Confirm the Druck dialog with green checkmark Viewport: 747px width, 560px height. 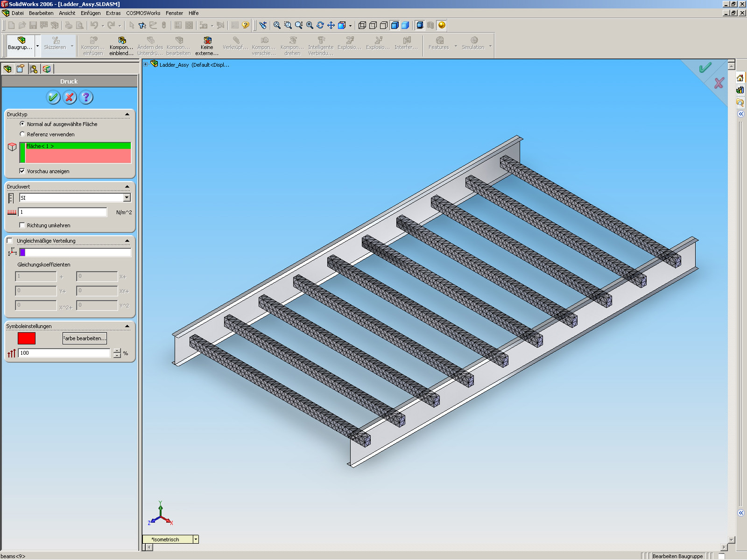(53, 98)
